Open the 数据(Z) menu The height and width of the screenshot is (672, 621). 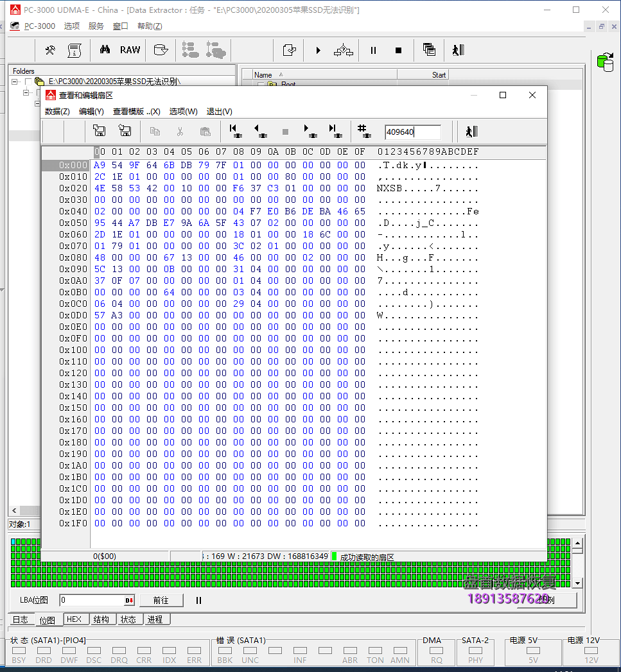pos(57,112)
